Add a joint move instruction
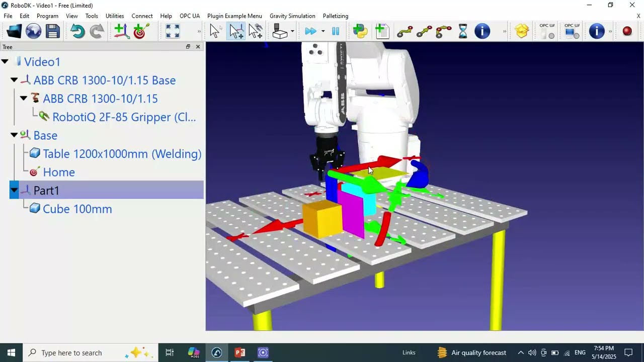 405,32
